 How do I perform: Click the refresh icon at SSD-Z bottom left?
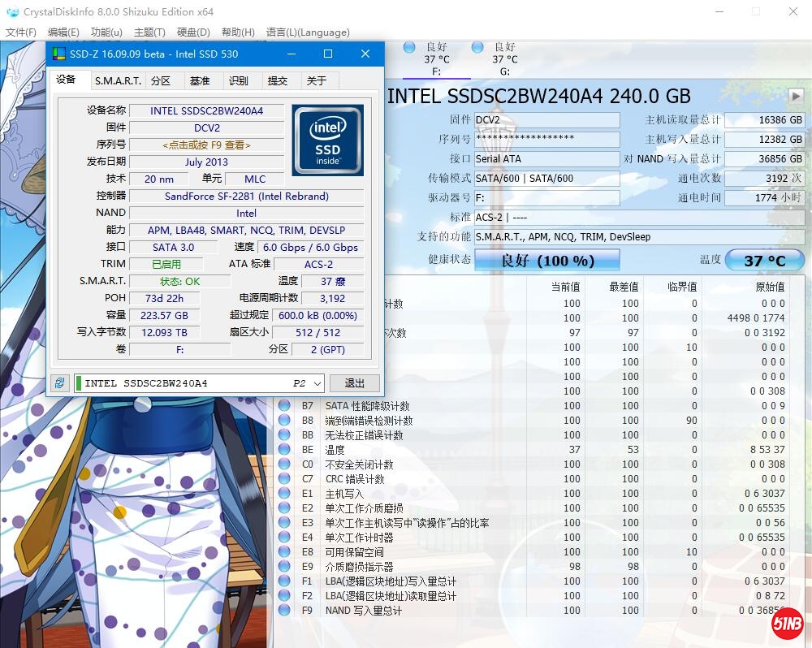(58, 382)
